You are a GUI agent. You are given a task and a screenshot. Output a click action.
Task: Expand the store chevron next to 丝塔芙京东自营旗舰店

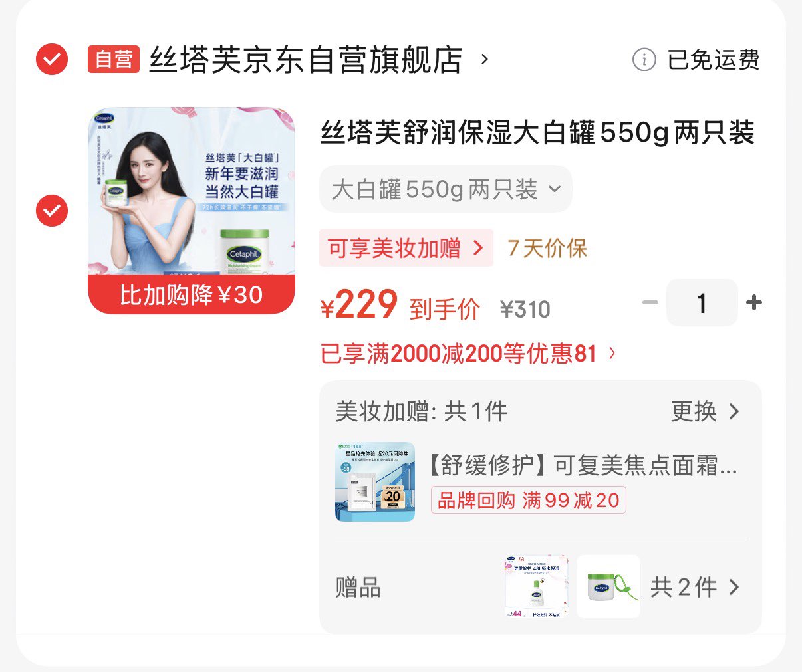pyautogui.click(x=485, y=60)
